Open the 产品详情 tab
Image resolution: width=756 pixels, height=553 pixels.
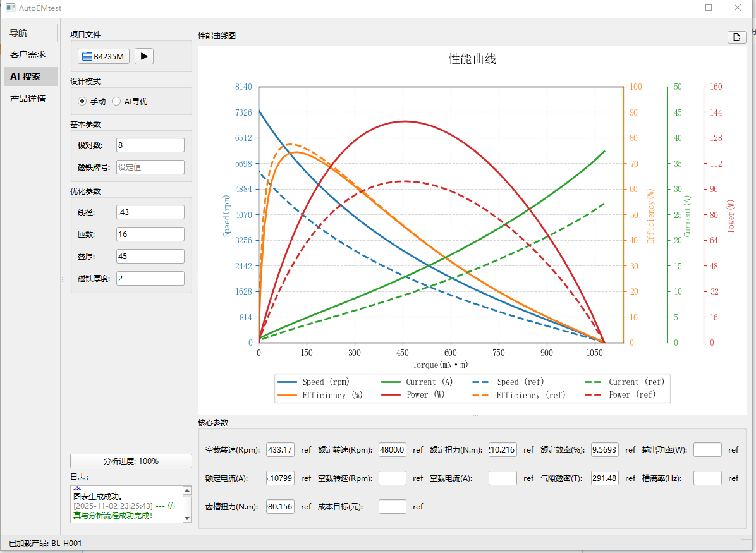(x=28, y=99)
